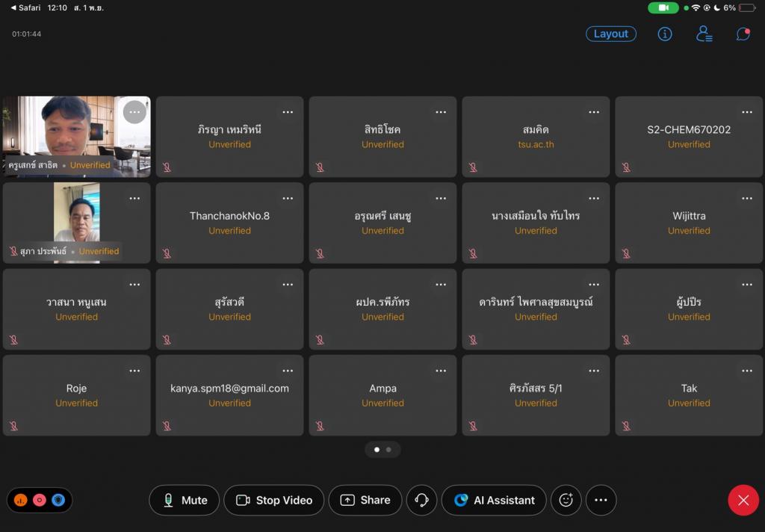Open the three-dot menu on the Wijittra tile
The height and width of the screenshot is (532, 765).
pyautogui.click(x=746, y=198)
